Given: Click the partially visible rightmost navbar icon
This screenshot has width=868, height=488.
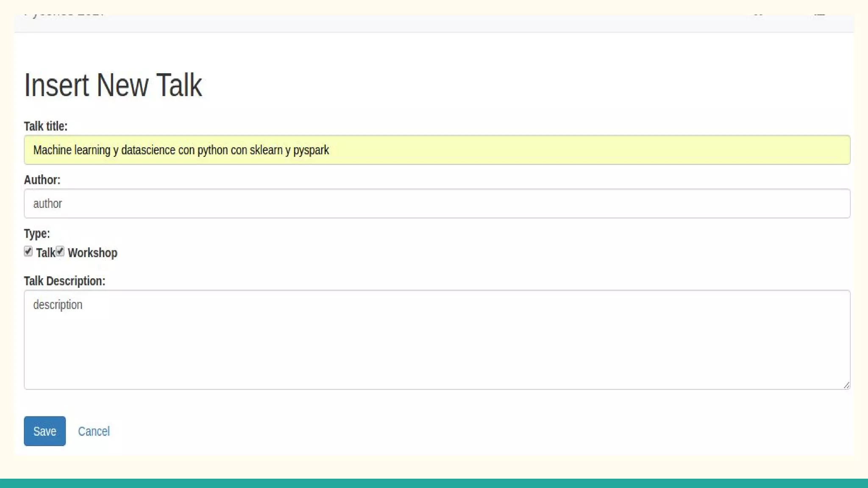Looking at the screenshot, I should tap(820, 16).
